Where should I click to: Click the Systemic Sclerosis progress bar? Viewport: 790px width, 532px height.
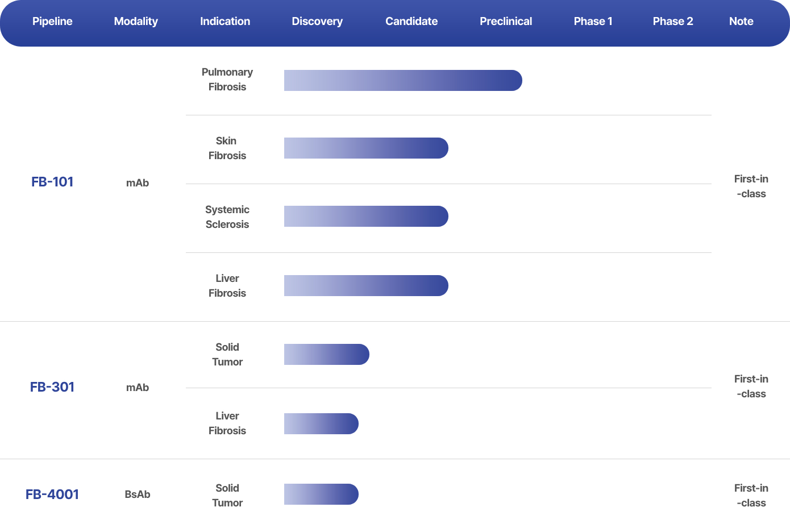pyautogui.click(x=366, y=217)
